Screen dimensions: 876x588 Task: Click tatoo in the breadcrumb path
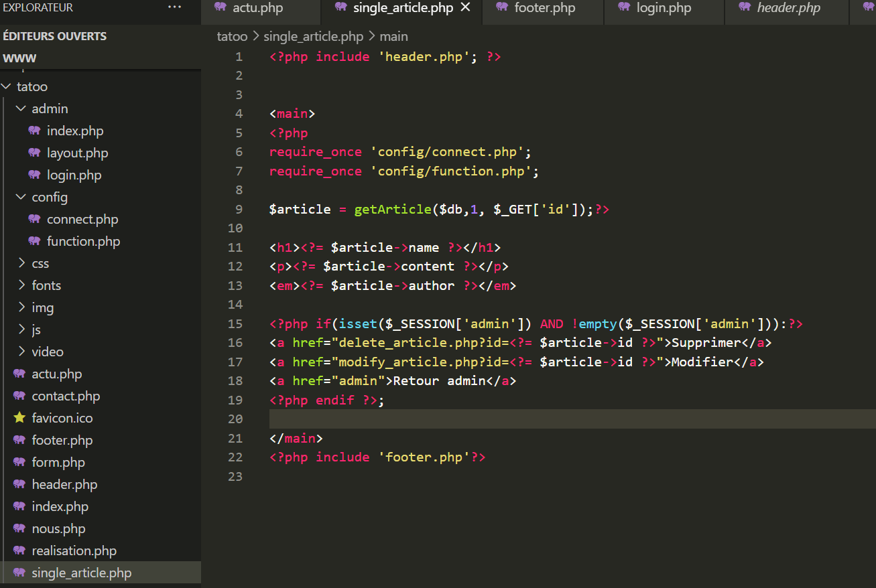click(232, 36)
